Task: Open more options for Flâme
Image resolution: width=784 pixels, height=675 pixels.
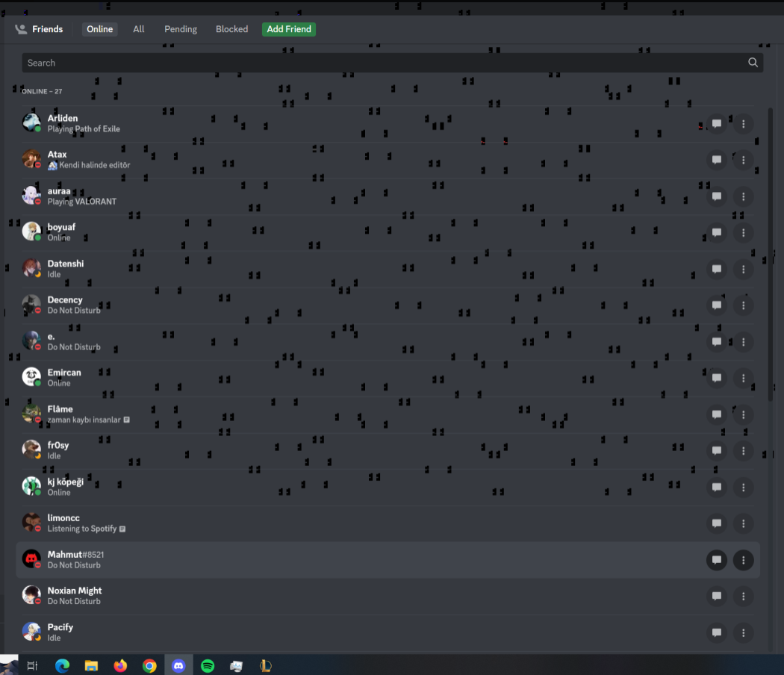Action: click(744, 414)
